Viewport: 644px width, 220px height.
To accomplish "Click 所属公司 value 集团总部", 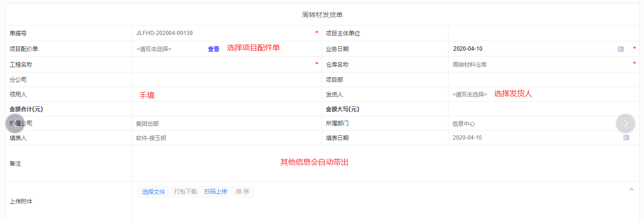I will point(147,123).
